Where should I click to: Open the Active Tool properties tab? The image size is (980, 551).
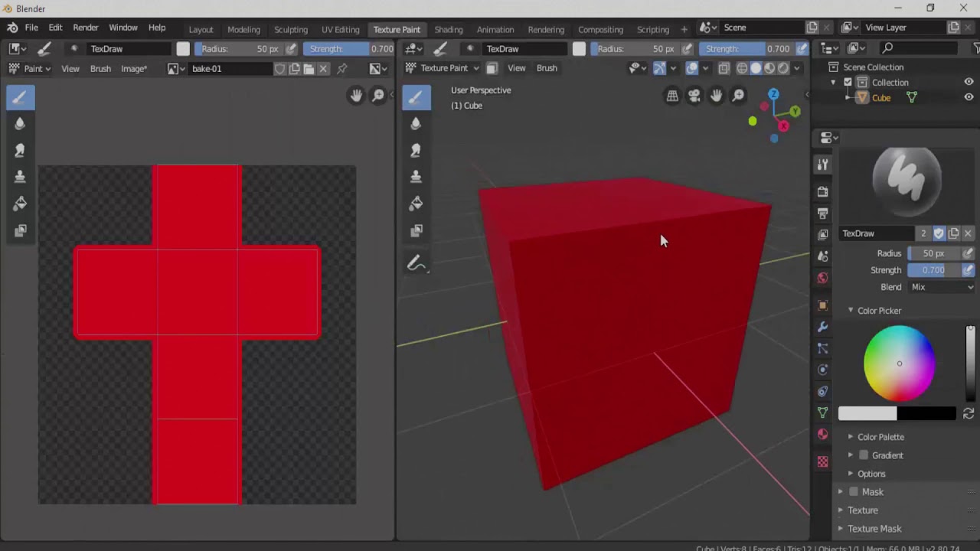tap(823, 165)
